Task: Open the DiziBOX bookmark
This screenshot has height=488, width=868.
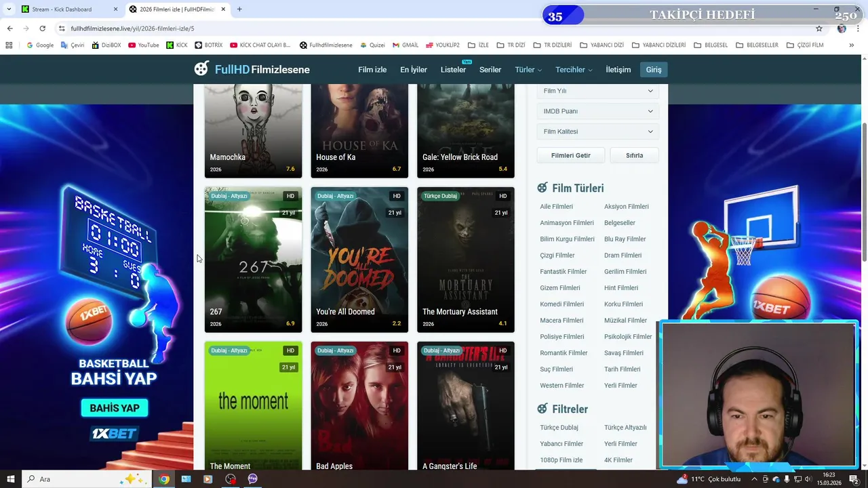Action: 106,45
